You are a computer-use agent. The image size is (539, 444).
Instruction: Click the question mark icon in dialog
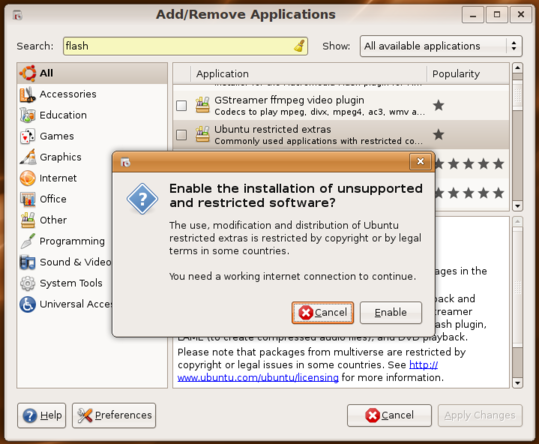point(142,199)
